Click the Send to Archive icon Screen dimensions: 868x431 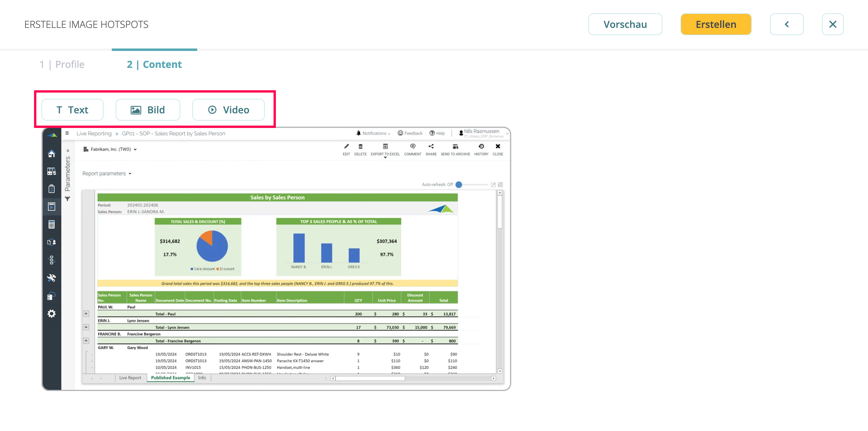tap(455, 146)
